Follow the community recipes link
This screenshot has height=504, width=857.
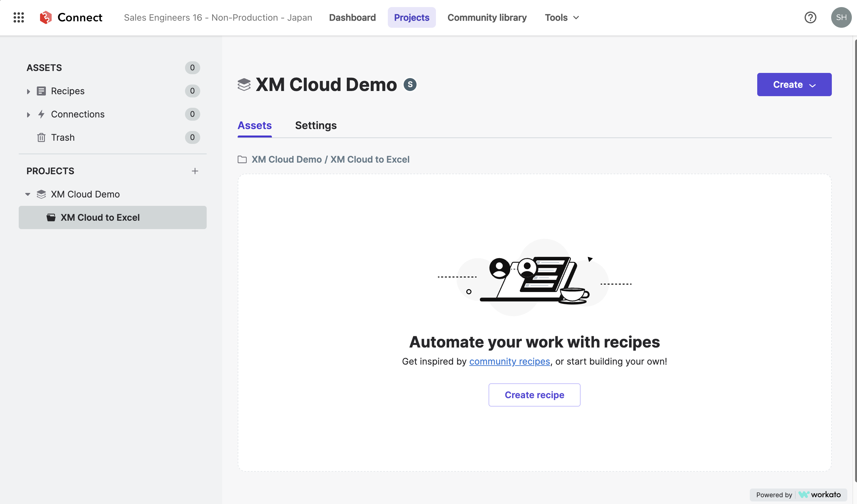pyautogui.click(x=510, y=361)
